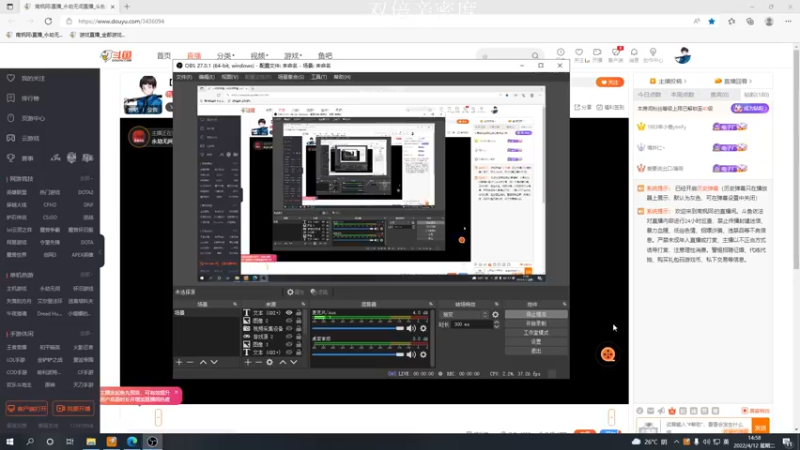The height and width of the screenshot is (450, 800).
Task: Add a new scene with the plus icon
Action: (179, 362)
